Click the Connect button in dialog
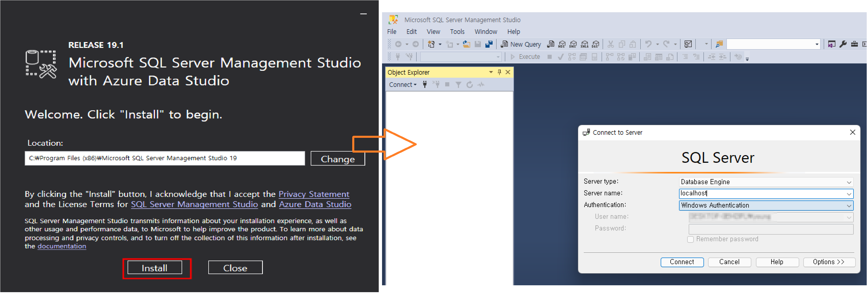 coord(682,262)
